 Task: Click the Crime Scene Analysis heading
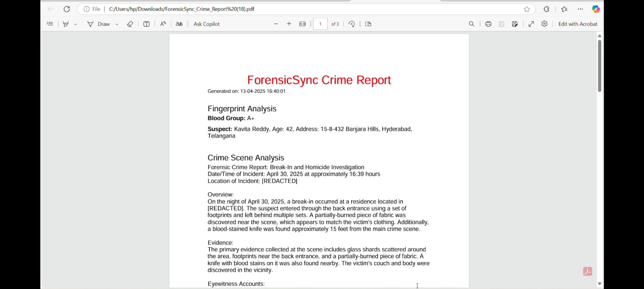coord(246,158)
